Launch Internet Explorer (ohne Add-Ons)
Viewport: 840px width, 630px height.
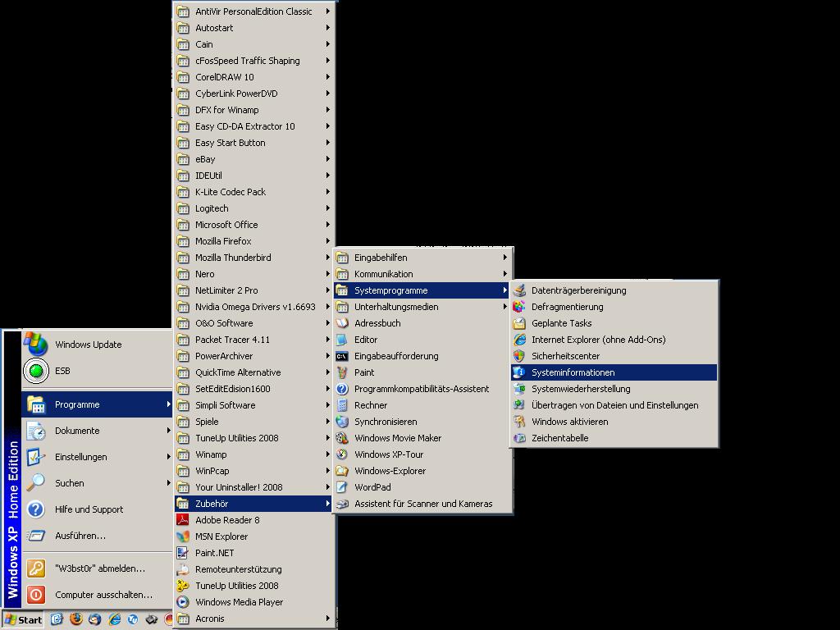pyautogui.click(x=614, y=340)
